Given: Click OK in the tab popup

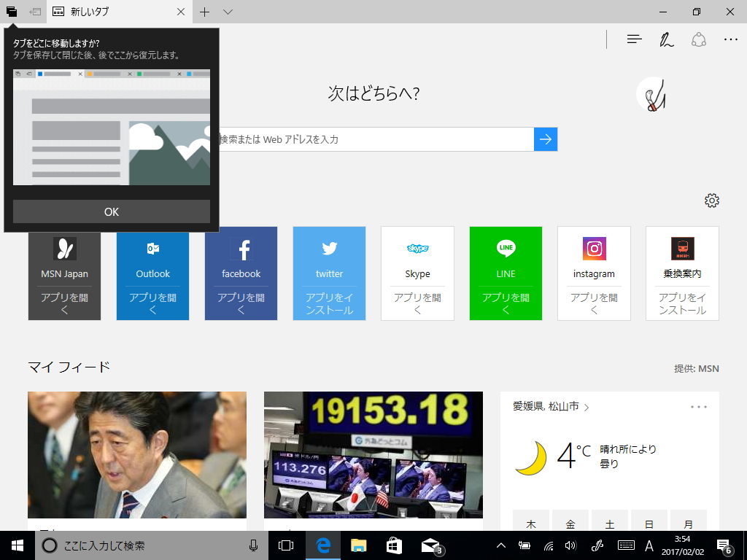Looking at the screenshot, I should point(112,211).
